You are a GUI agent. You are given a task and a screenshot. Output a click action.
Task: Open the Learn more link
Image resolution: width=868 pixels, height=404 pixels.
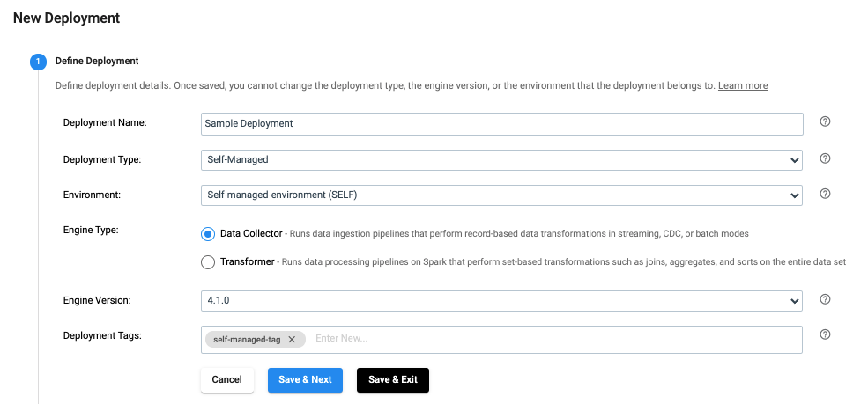point(742,85)
